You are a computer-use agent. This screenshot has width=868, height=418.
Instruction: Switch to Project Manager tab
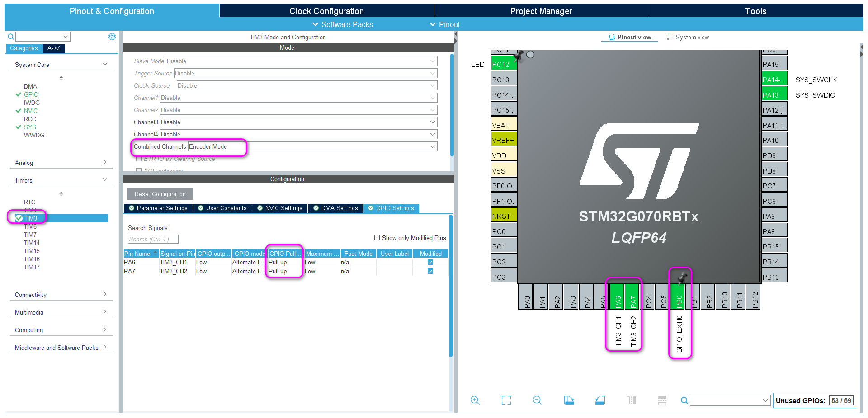pos(541,11)
